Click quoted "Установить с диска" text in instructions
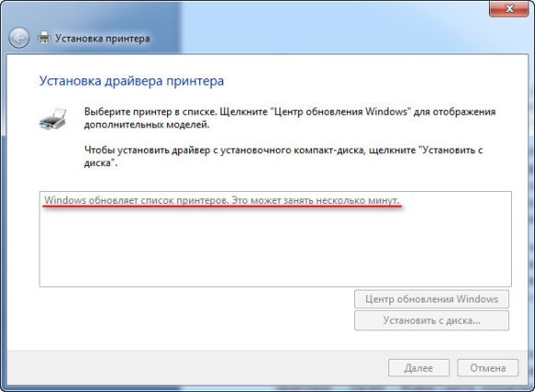The width and height of the screenshot is (535, 392). [450, 150]
